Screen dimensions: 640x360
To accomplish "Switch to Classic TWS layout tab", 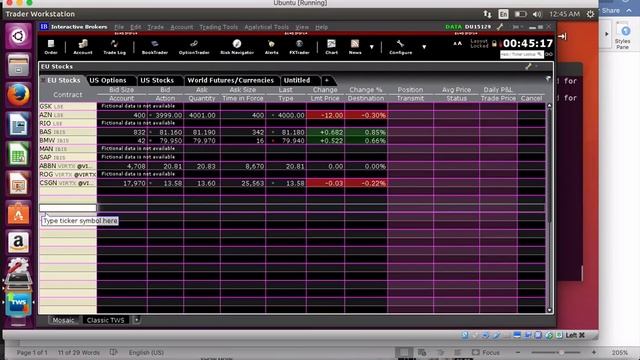I will click(x=105, y=320).
